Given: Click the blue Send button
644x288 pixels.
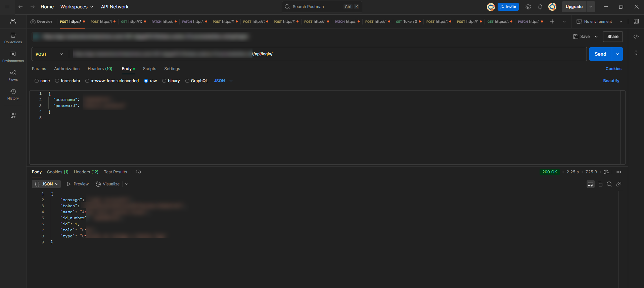Looking at the screenshot, I should click(x=600, y=54).
